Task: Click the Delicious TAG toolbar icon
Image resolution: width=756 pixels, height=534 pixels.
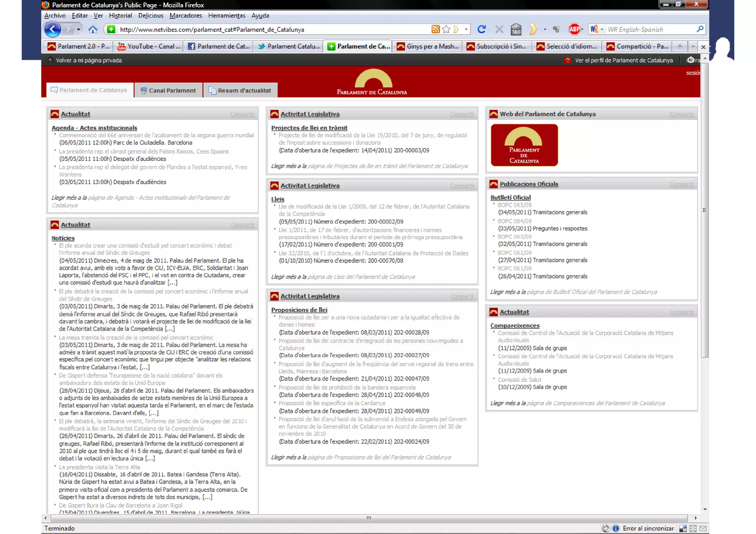Action: point(516,29)
